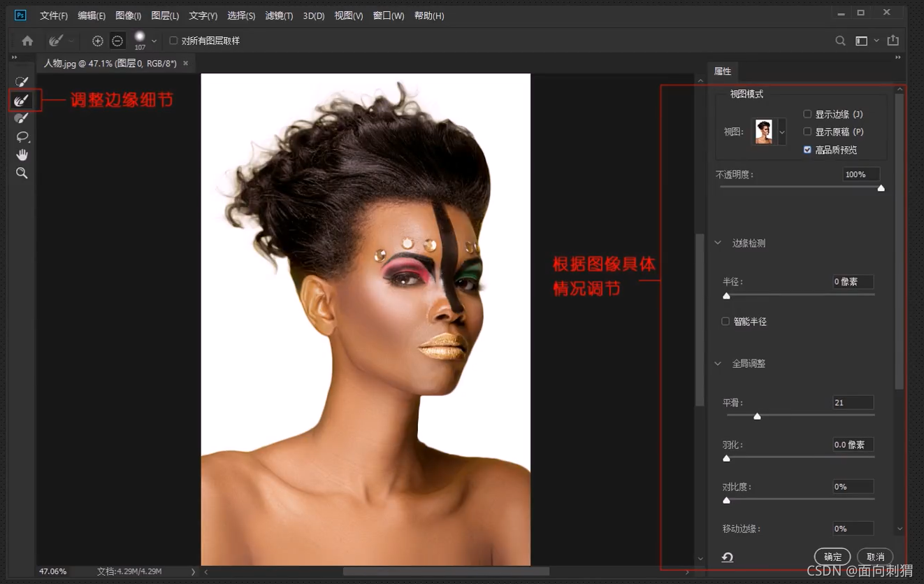The height and width of the screenshot is (584, 924).
Task: Open the 文字(Y) menu
Action: coord(203,15)
